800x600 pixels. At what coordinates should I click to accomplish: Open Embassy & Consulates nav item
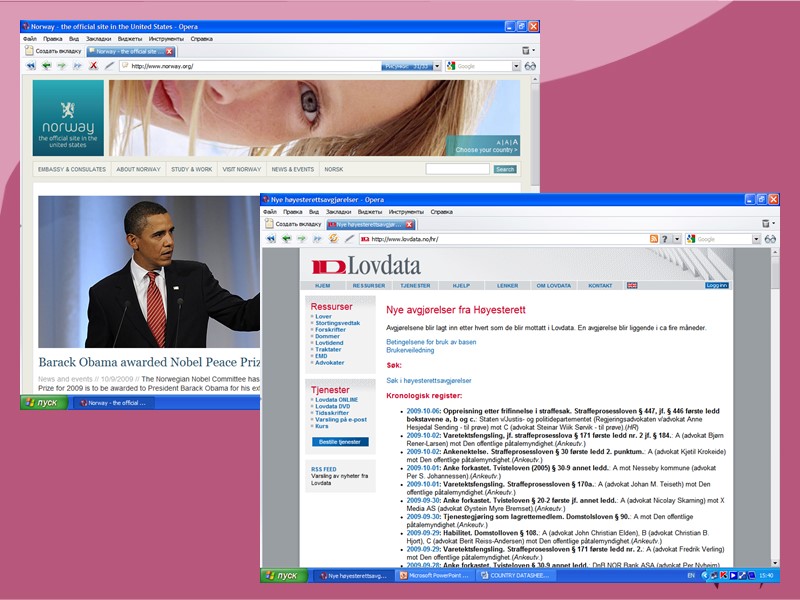[72, 169]
